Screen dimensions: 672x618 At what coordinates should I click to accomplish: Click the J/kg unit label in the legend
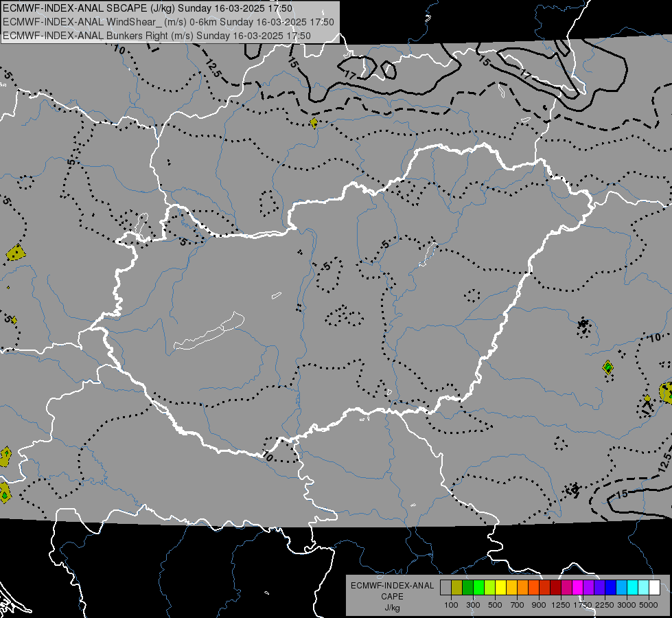click(392, 608)
